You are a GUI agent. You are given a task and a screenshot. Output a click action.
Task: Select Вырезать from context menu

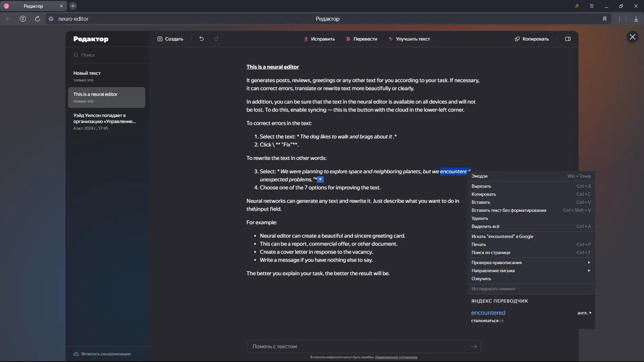click(481, 186)
